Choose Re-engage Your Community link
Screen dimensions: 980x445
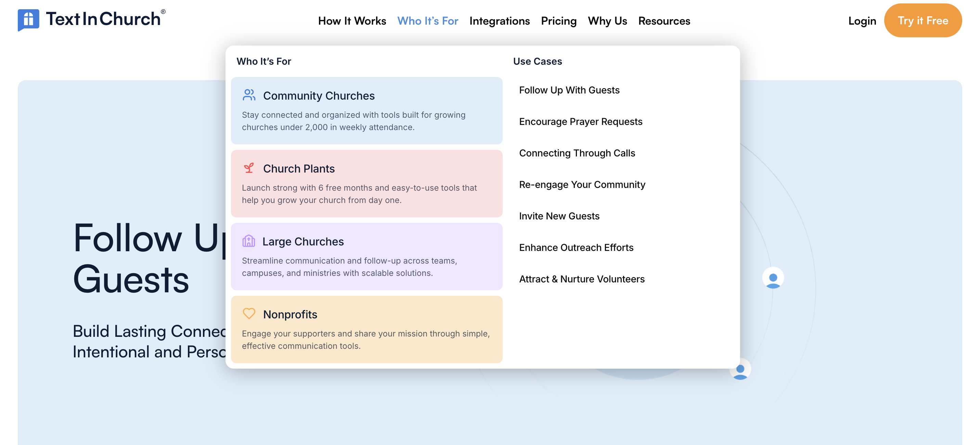[x=582, y=185]
